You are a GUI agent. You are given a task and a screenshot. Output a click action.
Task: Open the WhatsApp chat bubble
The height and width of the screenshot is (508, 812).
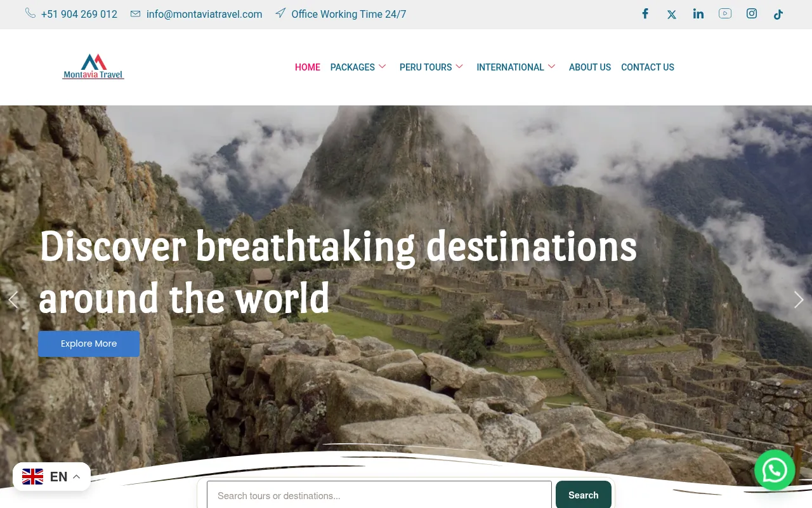775,470
